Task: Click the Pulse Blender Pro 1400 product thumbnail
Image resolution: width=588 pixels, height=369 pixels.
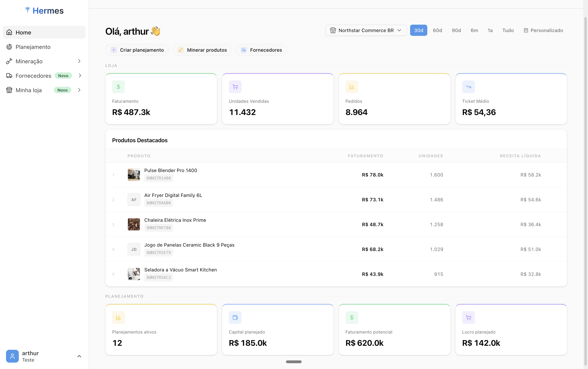Action: [x=134, y=174]
